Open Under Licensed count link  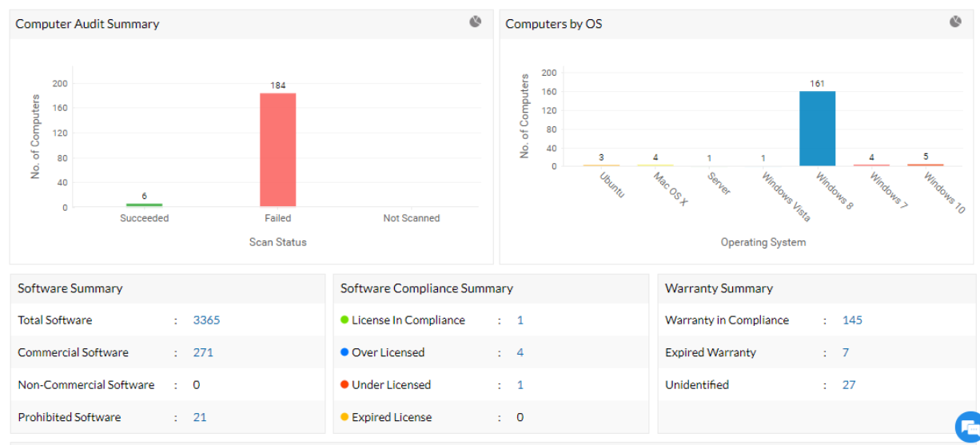point(520,385)
